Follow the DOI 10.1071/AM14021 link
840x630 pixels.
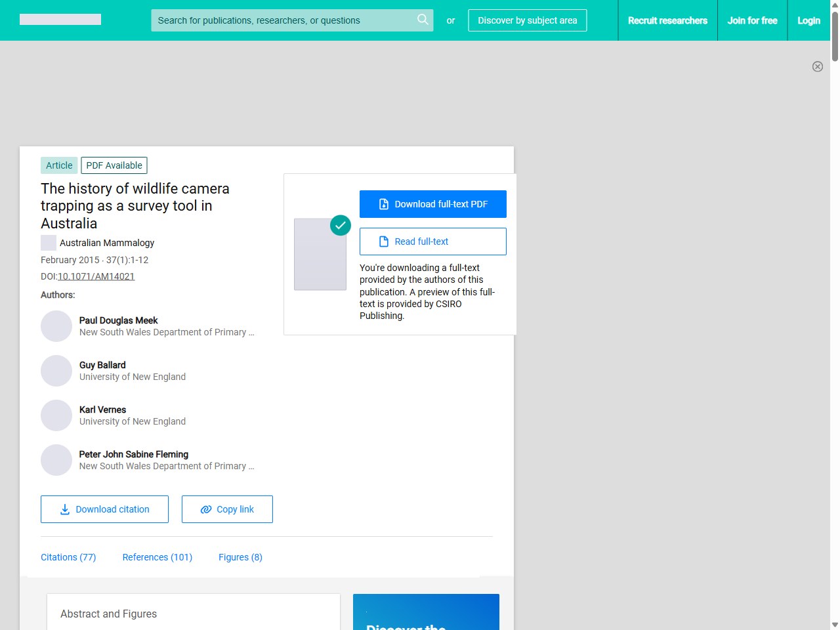(96, 276)
